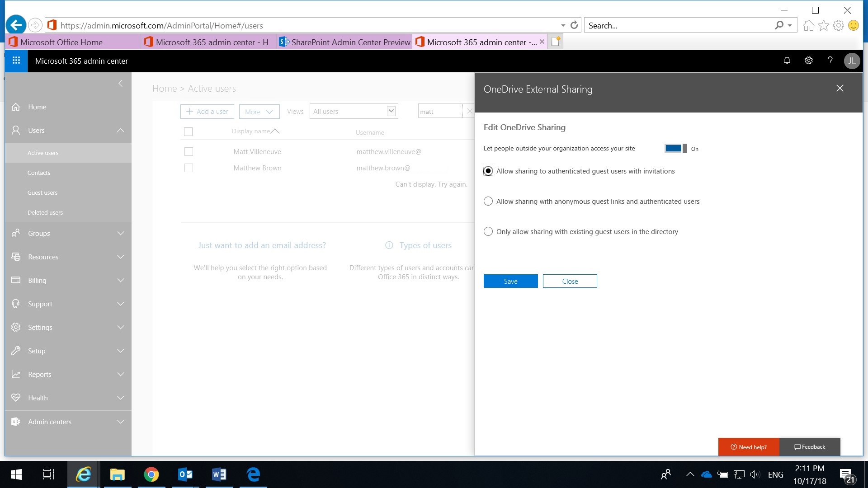Open Outlook from the Windows taskbar
This screenshot has width=868, height=488.
point(185,474)
